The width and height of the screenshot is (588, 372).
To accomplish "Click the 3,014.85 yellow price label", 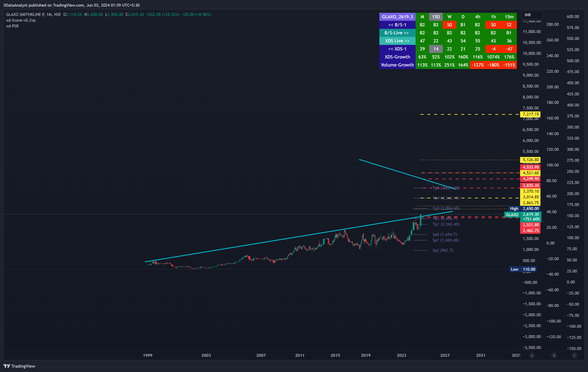I will [x=530, y=197].
